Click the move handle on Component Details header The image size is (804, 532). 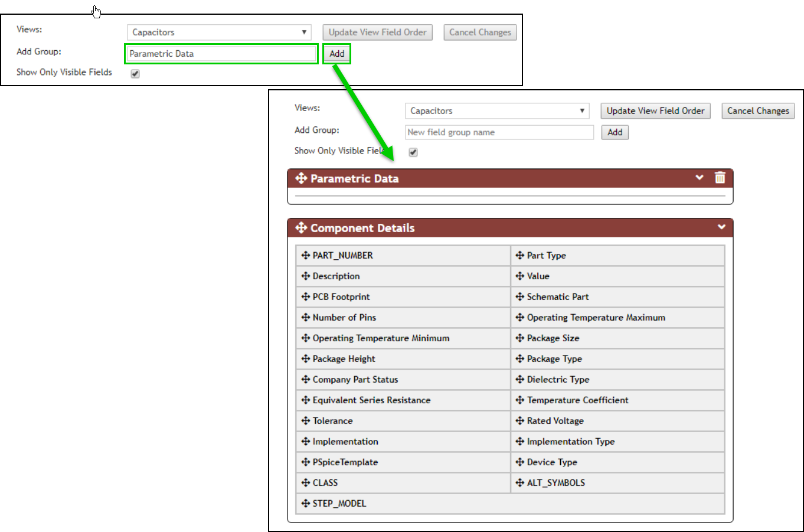coord(302,227)
